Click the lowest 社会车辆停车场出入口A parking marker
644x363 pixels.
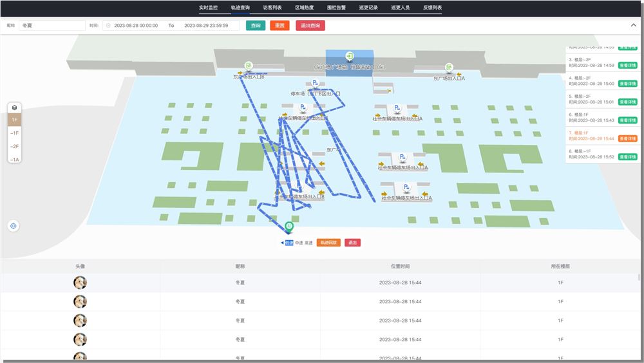pos(406,188)
